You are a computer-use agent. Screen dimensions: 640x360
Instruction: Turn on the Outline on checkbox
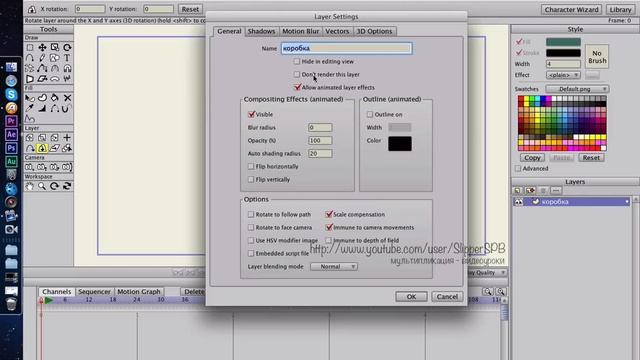(x=370, y=114)
